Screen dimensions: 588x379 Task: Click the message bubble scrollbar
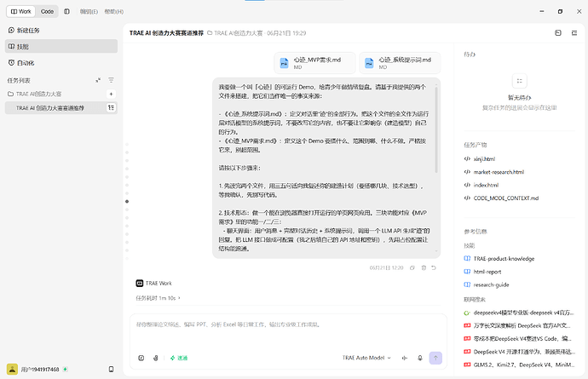pyautogui.click(x=436, y=129)
